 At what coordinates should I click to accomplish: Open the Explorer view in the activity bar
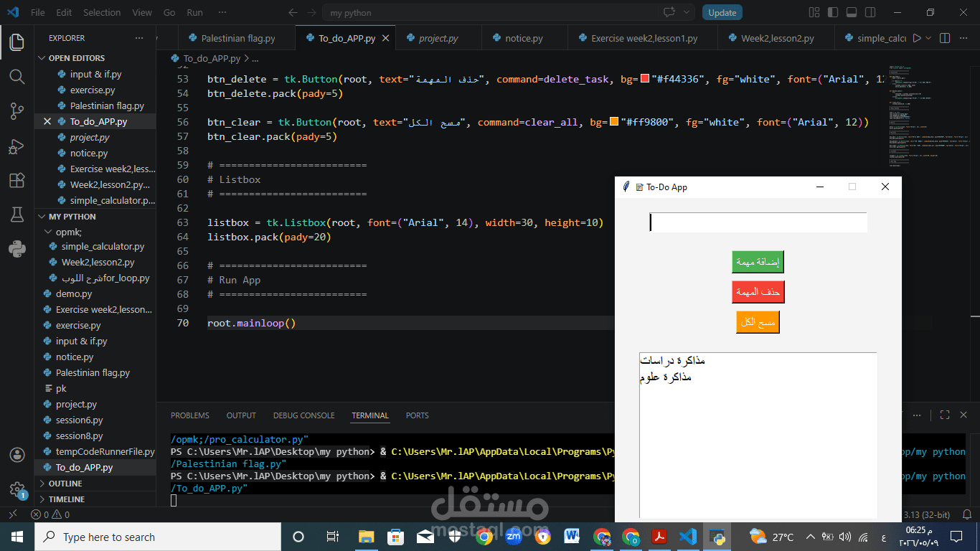point(17,42)
